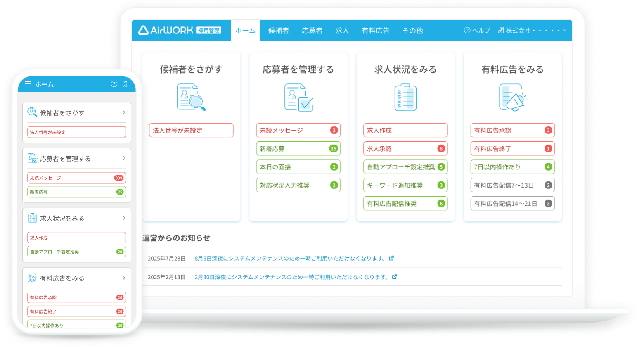Open the July 28 maintenance notice link

pos(290,259)
